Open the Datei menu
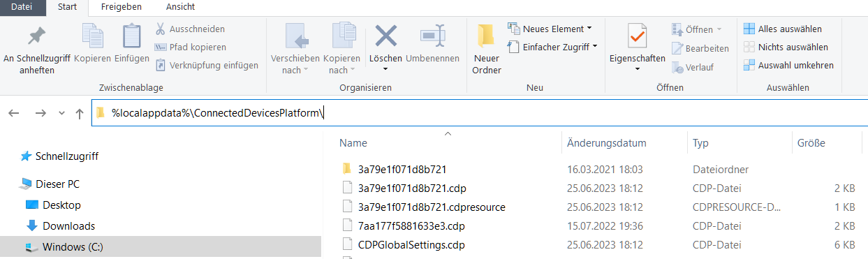This screenshot has width=868, height=259. tap(22, 7)
